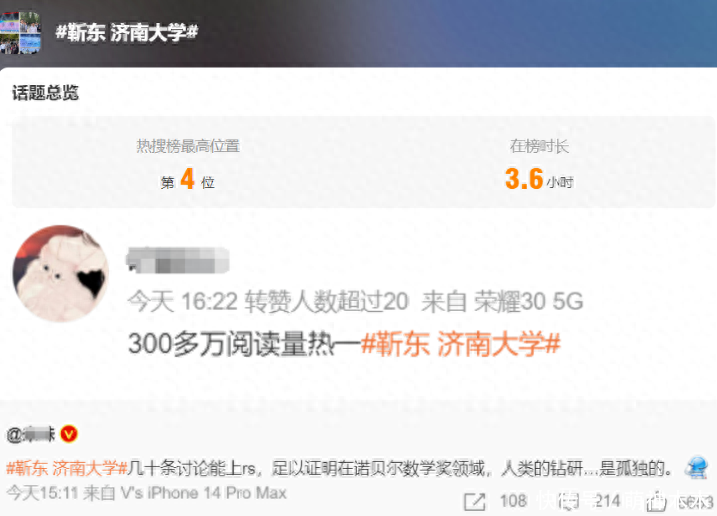Viewport: 717px width, 516px height.
Task: Click the 今天15:11 post timestamp
Action: point(42,493)
